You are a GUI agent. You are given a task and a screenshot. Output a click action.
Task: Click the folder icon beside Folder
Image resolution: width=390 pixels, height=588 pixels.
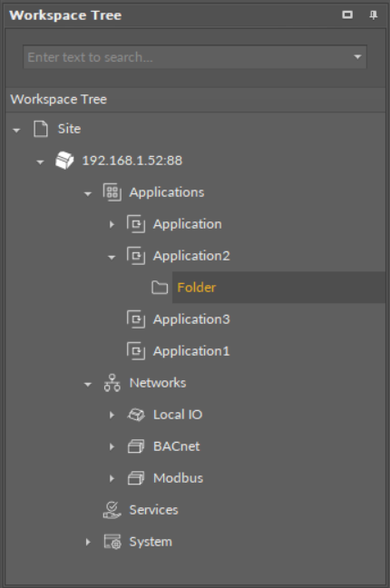point(160,288)
